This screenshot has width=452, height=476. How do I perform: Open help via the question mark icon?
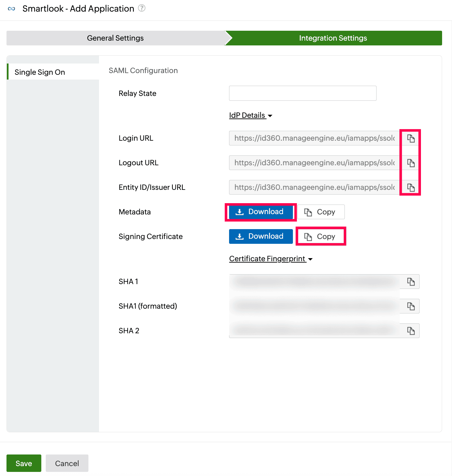click(142, 9)
